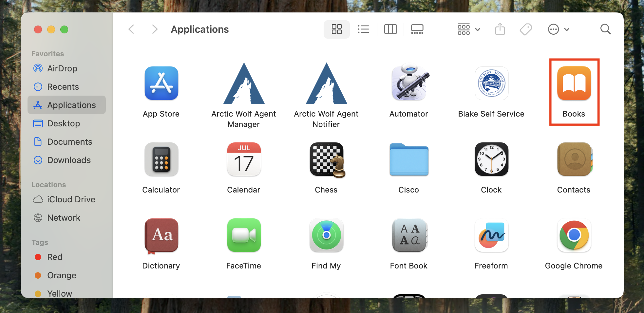Image resolution: width=644 pixels, height=313 pixels.
Task: Click the green full screen button
Action: (x=64, y=29)
